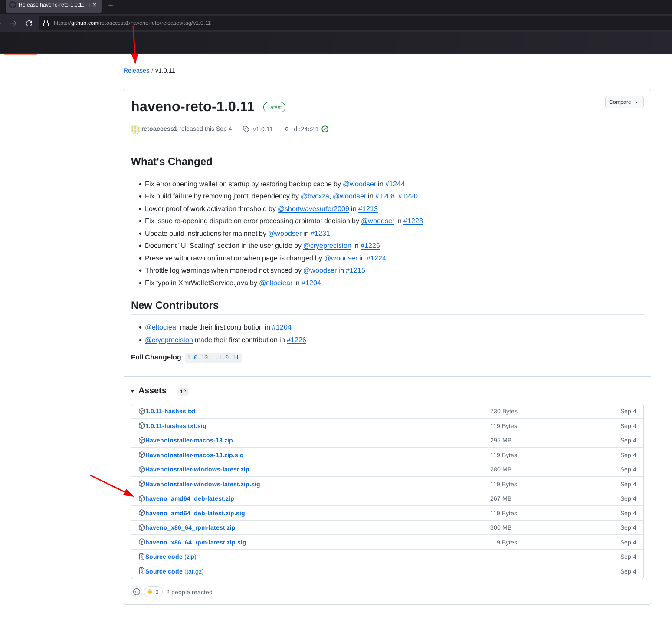672x623 pixels.
Task: Click the green verified checkmark icon
Action: coord(325,129)
